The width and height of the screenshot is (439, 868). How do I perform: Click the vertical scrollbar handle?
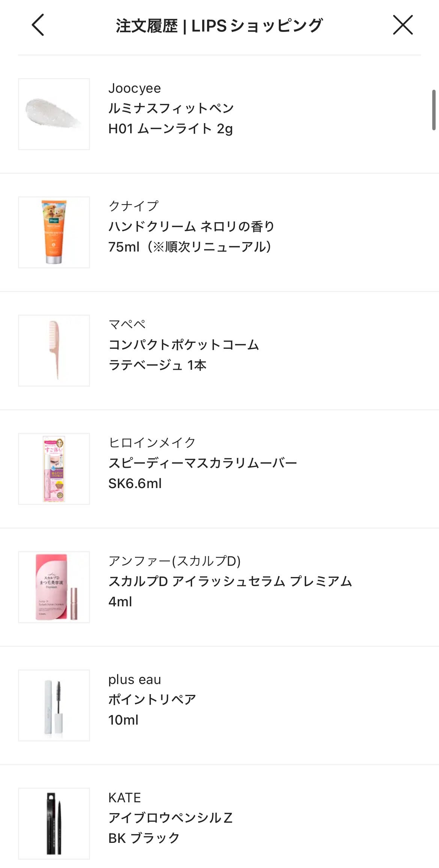tap(434, 110)
